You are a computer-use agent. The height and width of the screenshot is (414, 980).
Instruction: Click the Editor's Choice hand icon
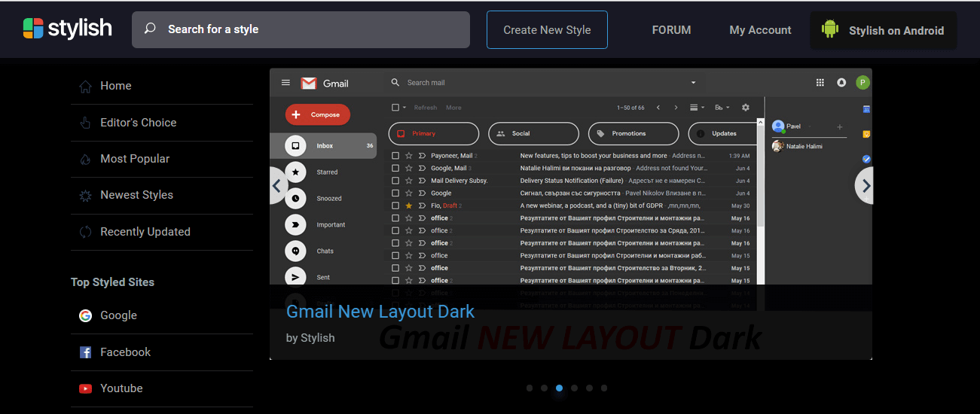coord(85,123)
